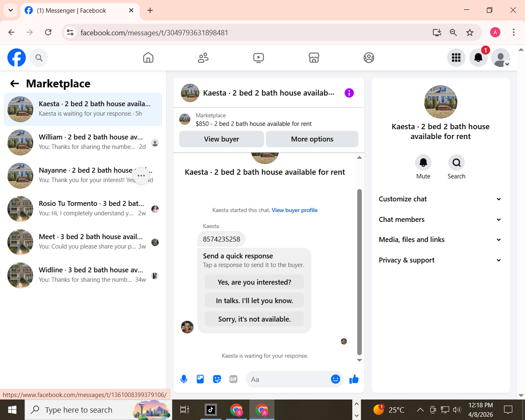Choose a GIF with the GIF icon
Screen dimensions: 525x420
point(233,379)
